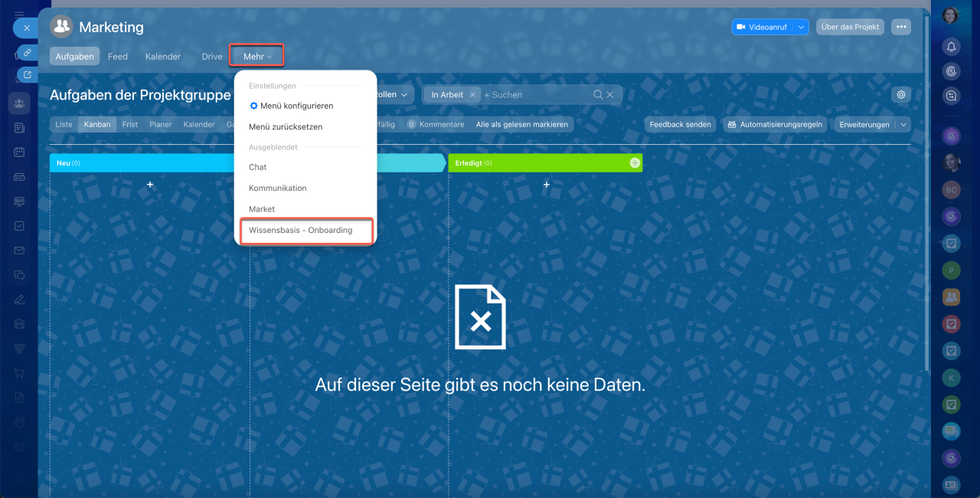980x498 pixels.
Task: Switch to the Feed tab
Action: click(x=118, y=57)
